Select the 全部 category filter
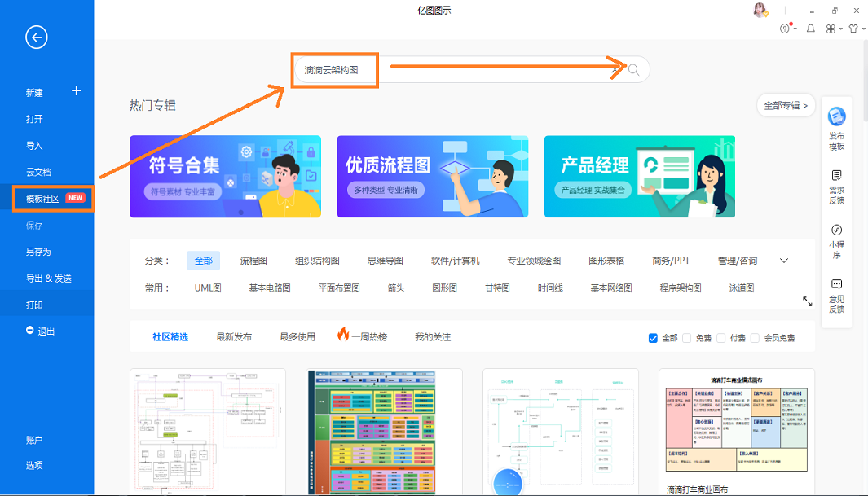Image resolution: width=868 pixels, height=496 pixels. pos(204,261)
